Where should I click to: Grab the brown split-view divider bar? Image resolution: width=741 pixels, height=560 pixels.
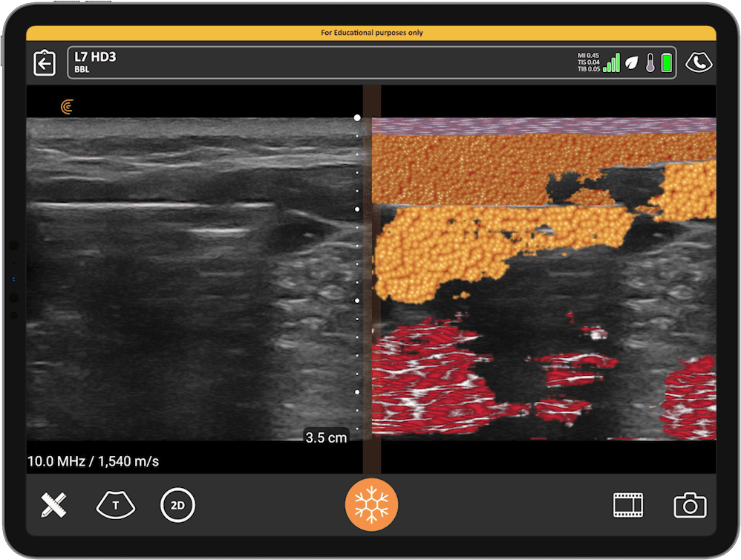(372, 279)
